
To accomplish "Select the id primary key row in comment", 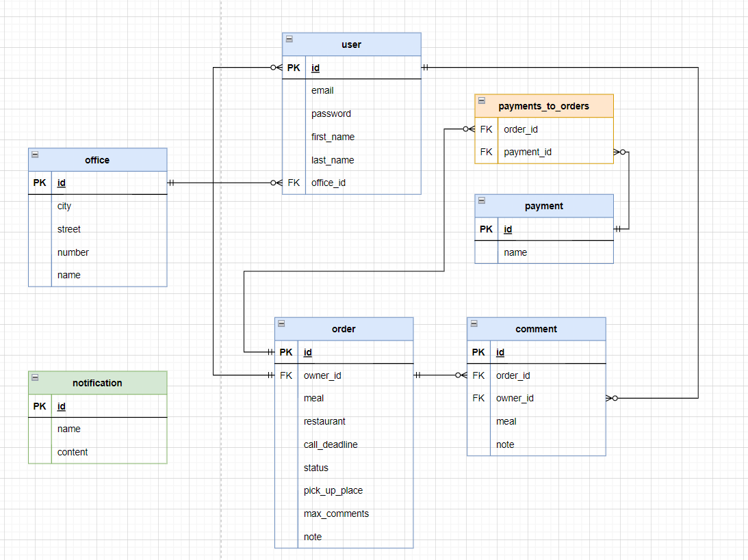I will click(500, 351).
